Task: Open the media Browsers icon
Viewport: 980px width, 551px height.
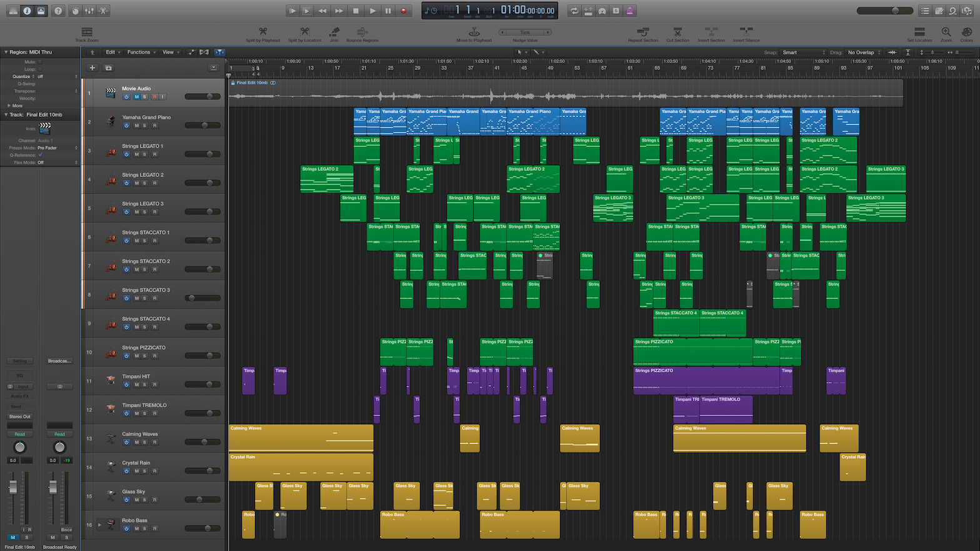Action: click(967, 11)
